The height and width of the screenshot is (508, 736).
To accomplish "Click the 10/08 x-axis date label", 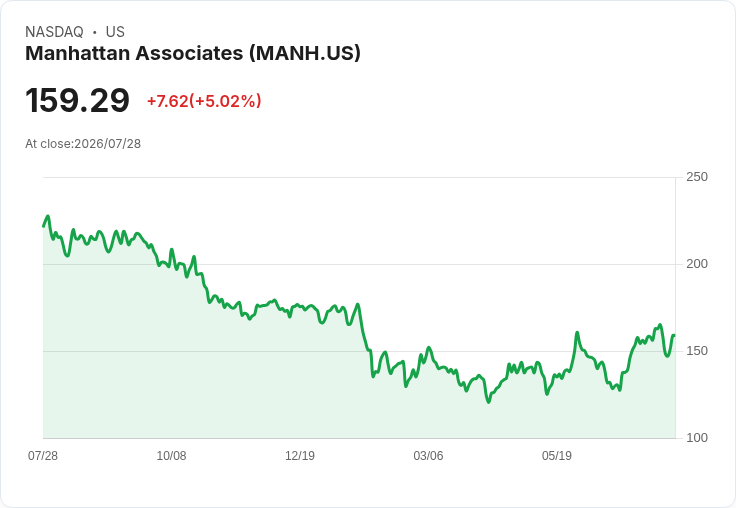I will [x=171, y=455].
